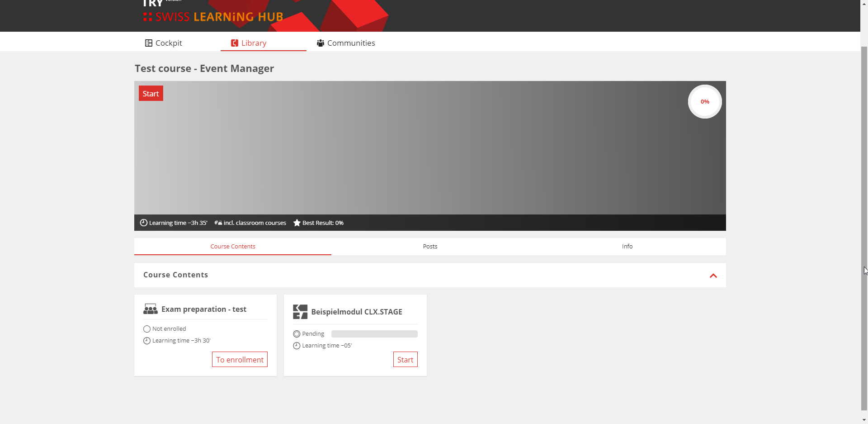Click the learning time clock icon in banner
This screenshot has width=868, height=424.
pos(144,223)
